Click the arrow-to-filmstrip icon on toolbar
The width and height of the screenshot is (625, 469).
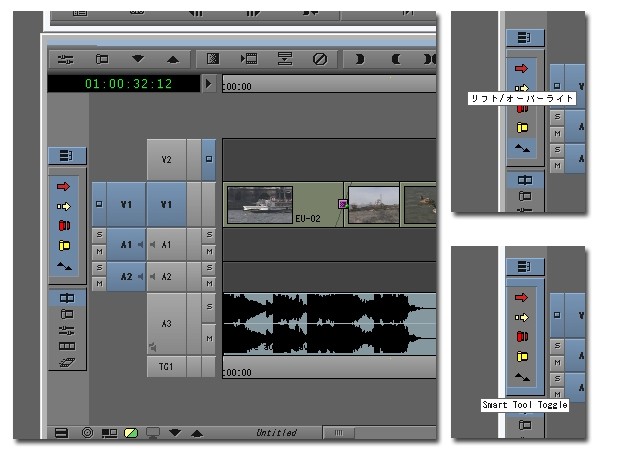249,59
